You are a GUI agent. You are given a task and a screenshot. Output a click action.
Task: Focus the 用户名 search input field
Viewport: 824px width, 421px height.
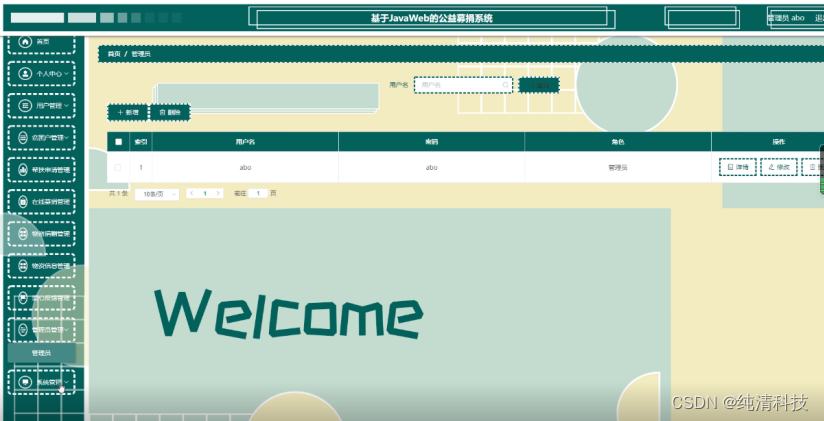click(463, 85)
